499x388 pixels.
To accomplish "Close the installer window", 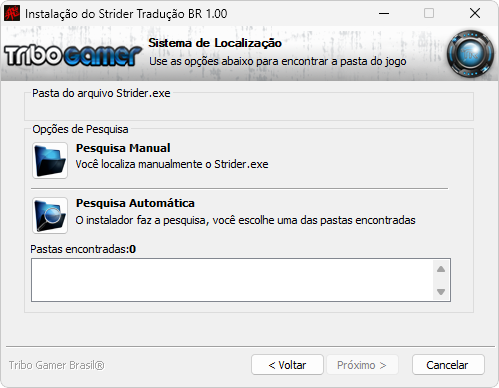I will (x=475, y=13).
